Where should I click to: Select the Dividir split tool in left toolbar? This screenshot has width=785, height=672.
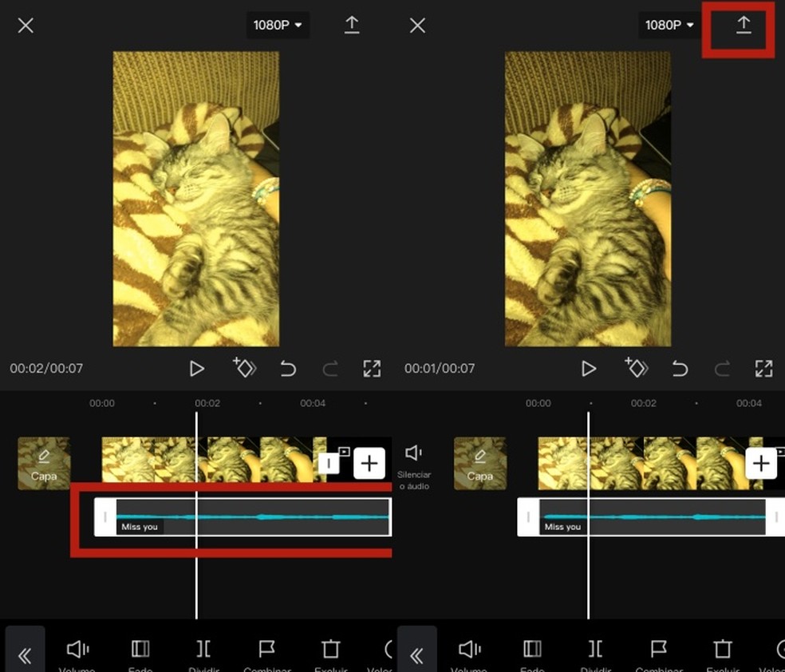pos(203,655)
